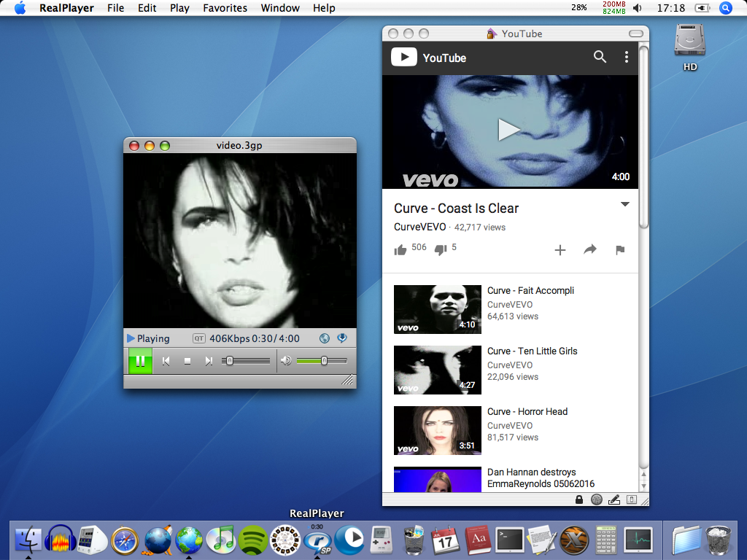Pause playback with the green pause button
747x560 pixels.
pyautogui.click(x=140, y=361)
